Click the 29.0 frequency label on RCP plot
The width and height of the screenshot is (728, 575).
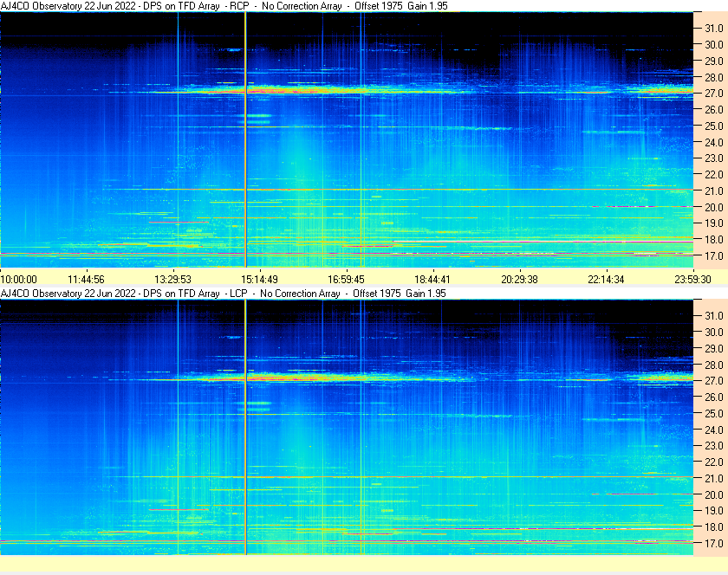tap(714, 61)
